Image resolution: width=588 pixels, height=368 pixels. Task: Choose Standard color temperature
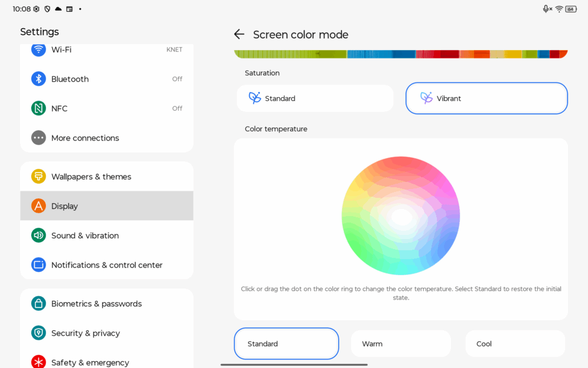tap(286, 344)
